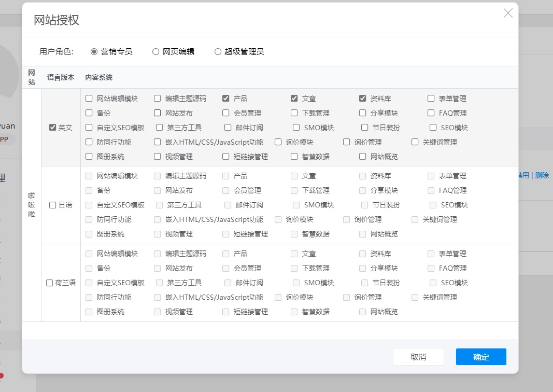Enable FAQ管理 in the 英文 section

tap(431, 113)
